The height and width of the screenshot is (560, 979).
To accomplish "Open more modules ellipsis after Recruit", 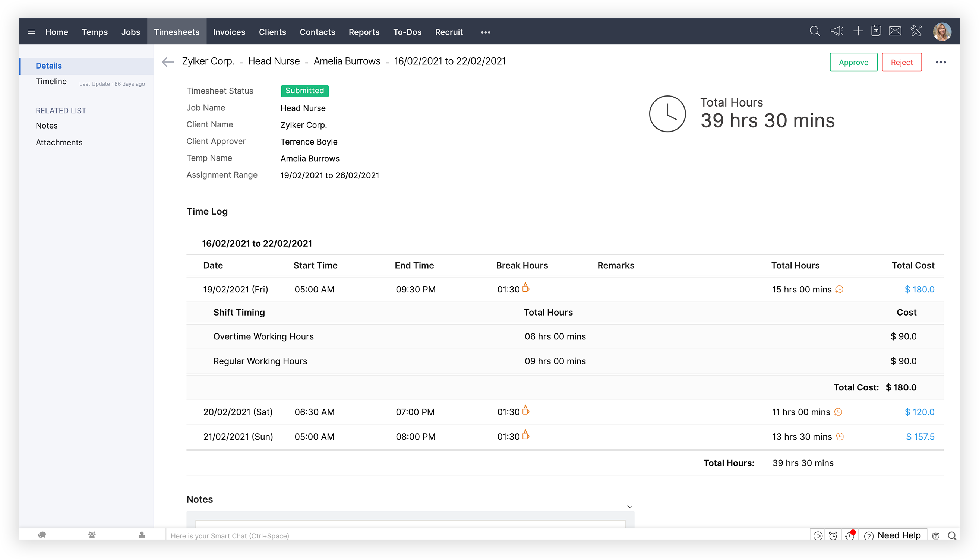I will click(x=486, y=32).
